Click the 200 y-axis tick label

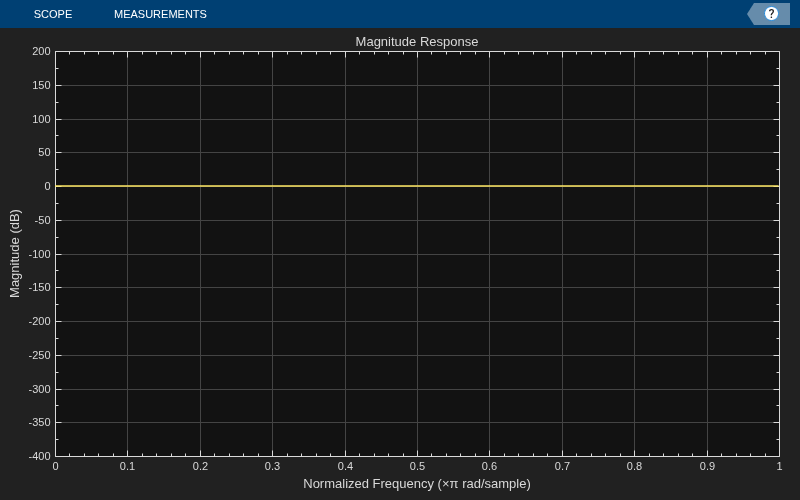pos(41,52)
